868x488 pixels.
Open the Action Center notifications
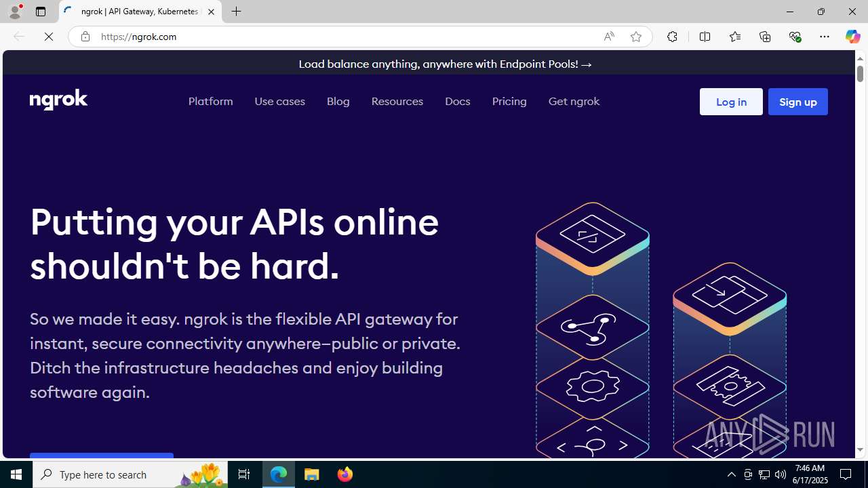(846, 474)
